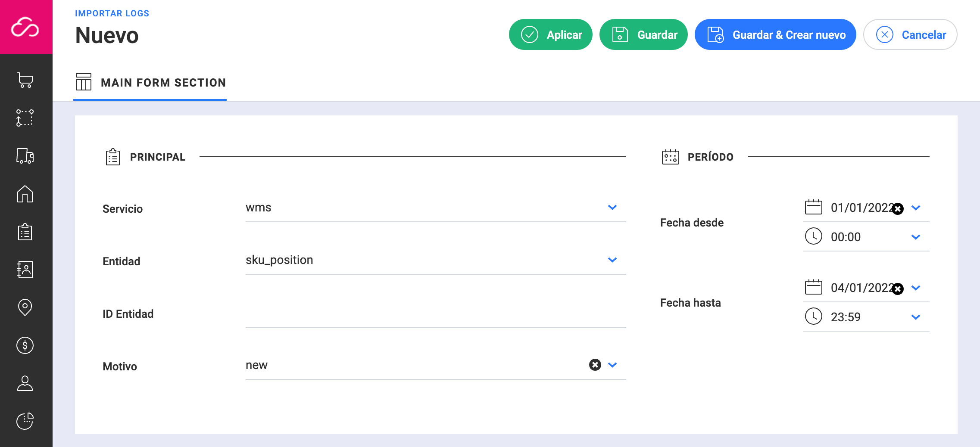Clear the Fecha hasta date value

898,289
